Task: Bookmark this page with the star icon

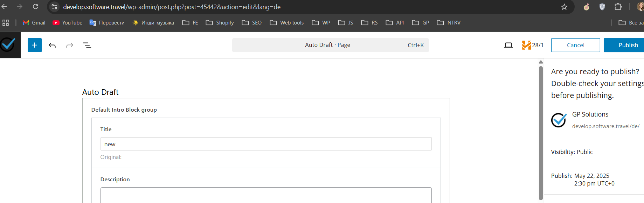Action: click(564, 7)
